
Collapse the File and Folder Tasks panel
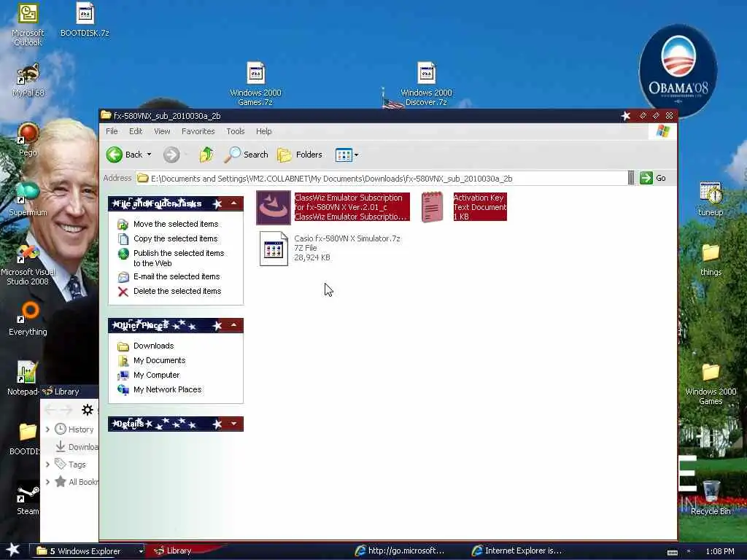pos(233,204)
